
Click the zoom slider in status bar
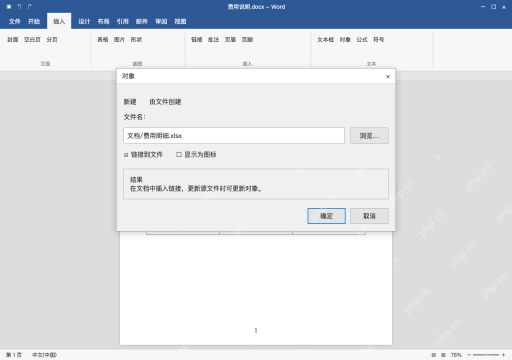486,355
